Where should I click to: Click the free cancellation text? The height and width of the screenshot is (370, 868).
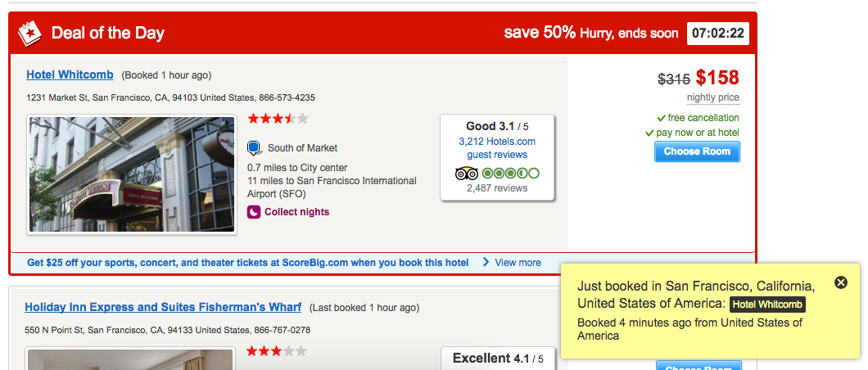[x=703, y=118]
